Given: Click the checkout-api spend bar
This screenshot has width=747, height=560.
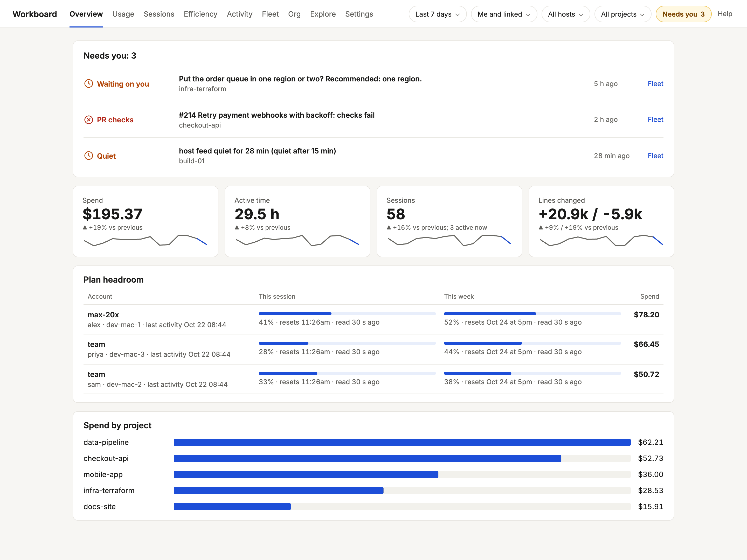Looking at the screenshot, I should (x=402, y=458).
